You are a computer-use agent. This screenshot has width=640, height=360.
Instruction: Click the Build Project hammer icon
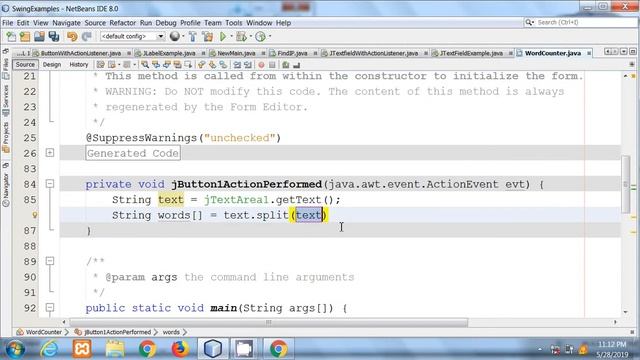(x=193, y=37)
